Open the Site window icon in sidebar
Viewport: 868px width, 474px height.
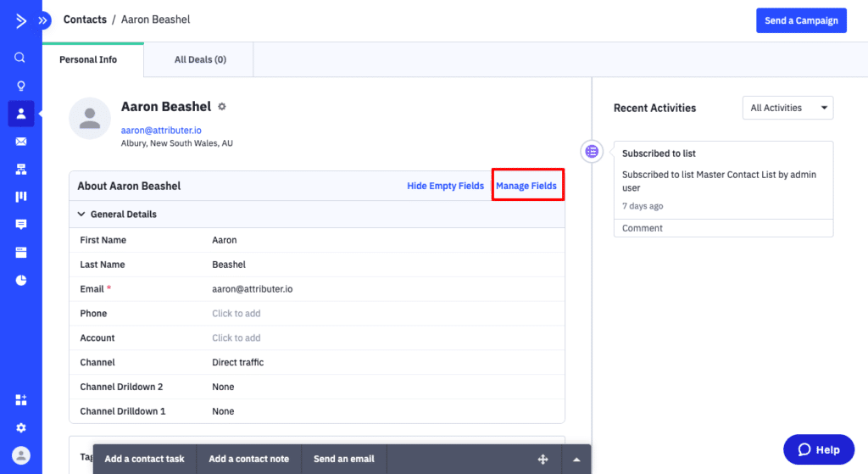[x=21, y=253]
